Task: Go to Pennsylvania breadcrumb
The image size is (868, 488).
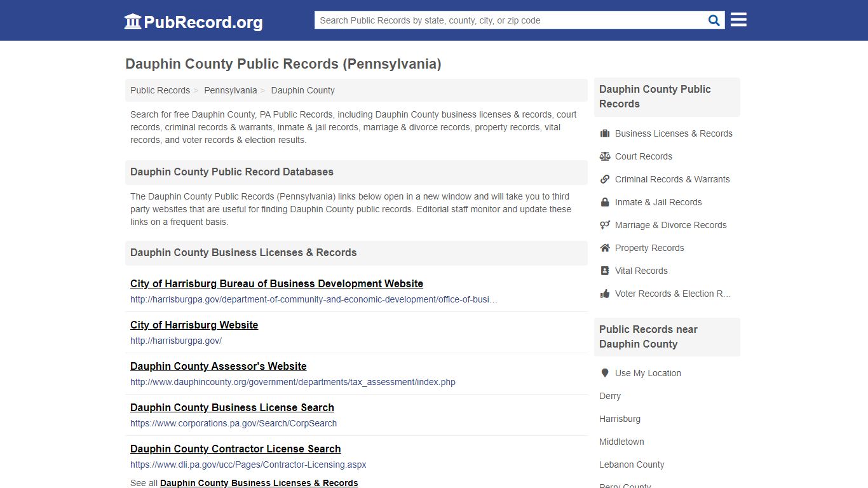Action: (x=231, y=90)
